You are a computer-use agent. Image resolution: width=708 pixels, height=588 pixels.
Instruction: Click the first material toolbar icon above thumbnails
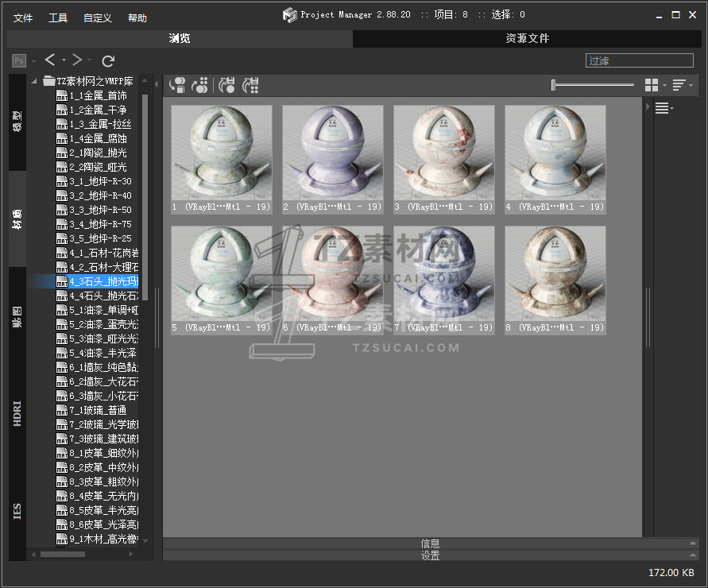coord(177,85)
